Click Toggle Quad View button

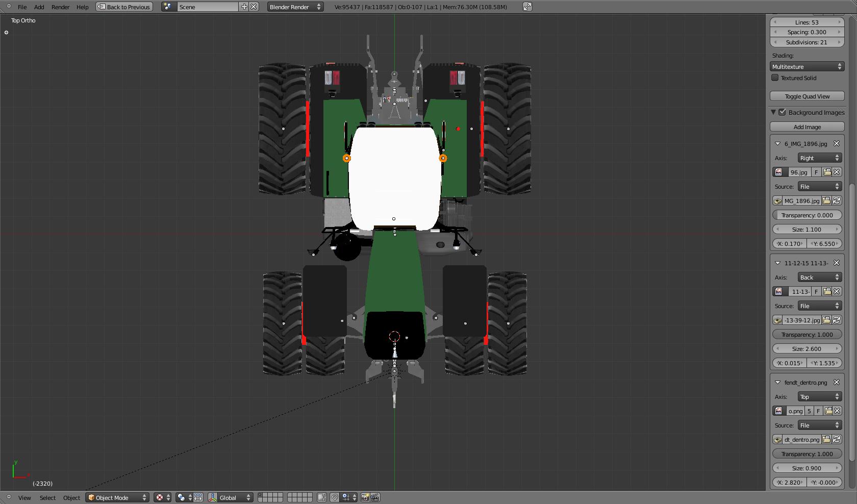click(807, 96)
